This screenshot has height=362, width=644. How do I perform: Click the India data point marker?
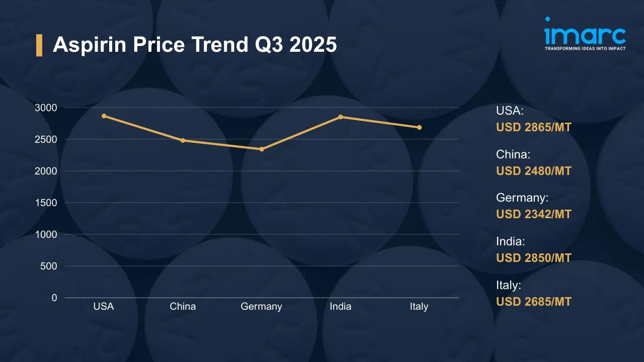341,117
